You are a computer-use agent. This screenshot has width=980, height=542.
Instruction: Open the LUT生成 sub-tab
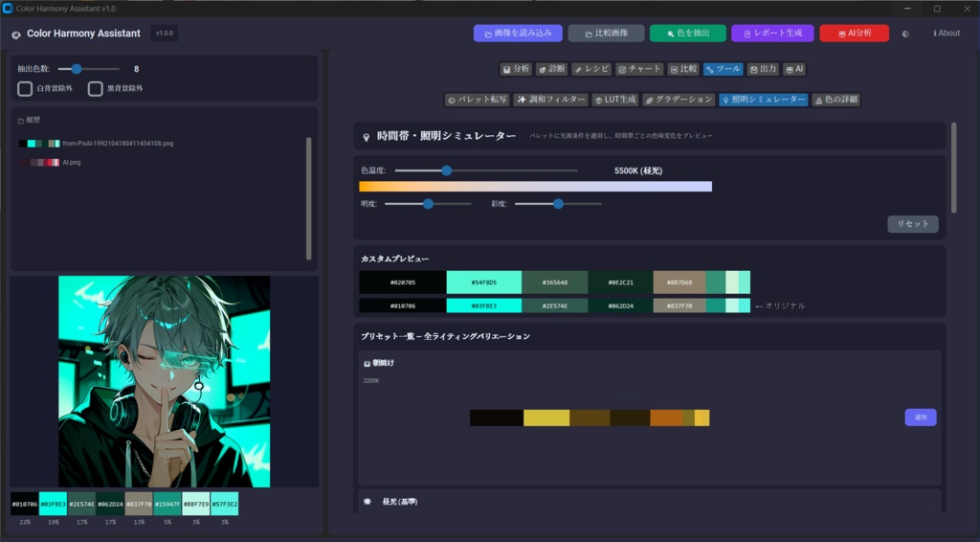[615, 100]
